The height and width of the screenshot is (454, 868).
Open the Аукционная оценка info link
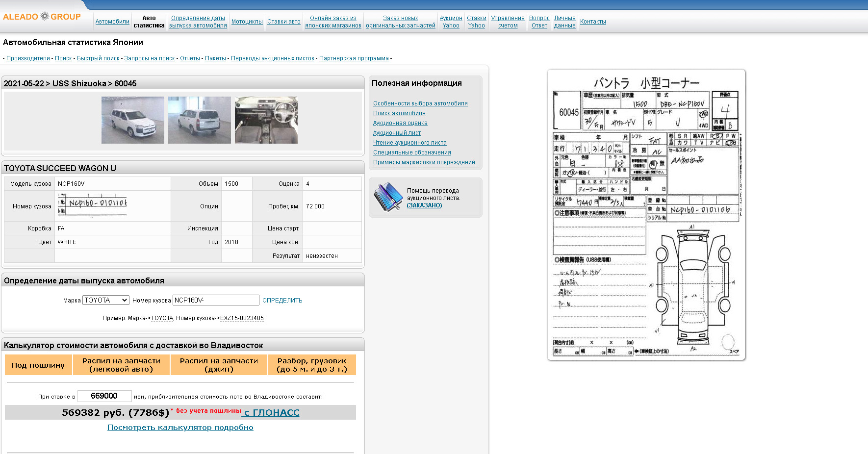[x=400, y=123]
